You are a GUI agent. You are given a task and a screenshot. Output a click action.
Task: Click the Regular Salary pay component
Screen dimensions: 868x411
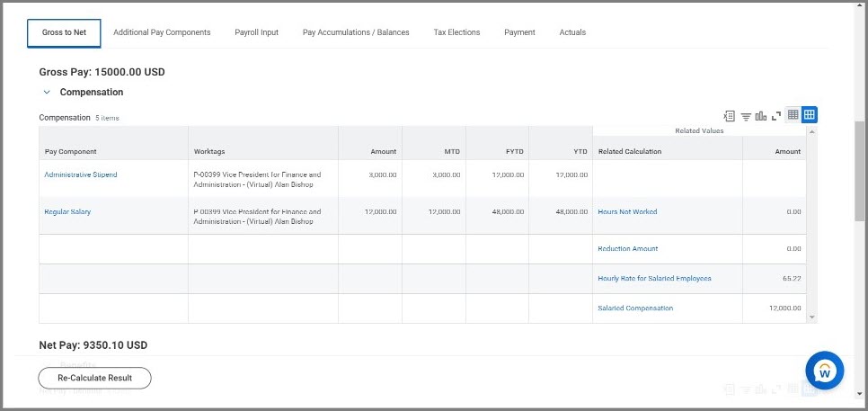coord(67,212)
